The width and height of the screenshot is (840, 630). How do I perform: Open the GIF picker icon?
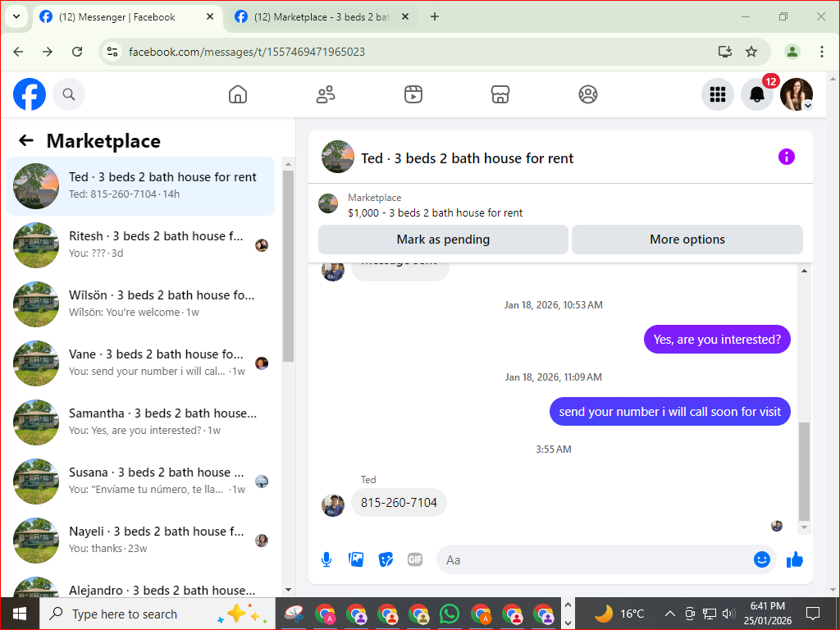[x=415, y=559]
